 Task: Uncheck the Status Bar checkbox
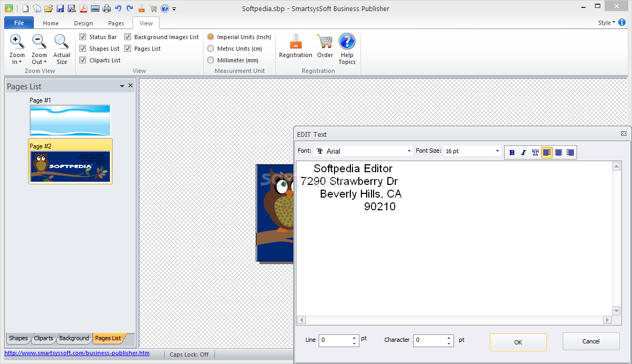[82, 36]
